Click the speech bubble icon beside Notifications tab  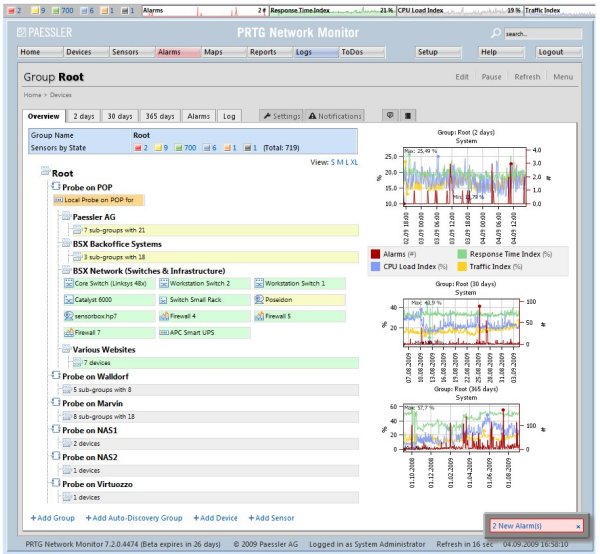390,115
